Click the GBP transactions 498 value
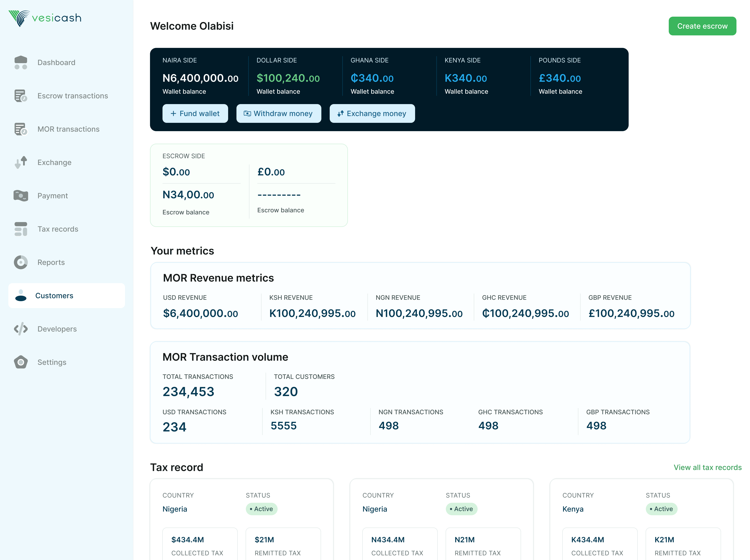 click(x=596, y=426)
